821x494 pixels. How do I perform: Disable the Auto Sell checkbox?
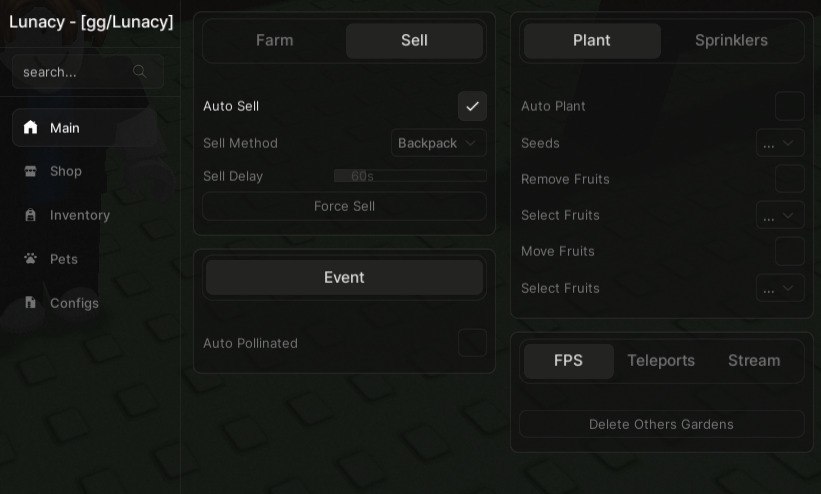point(472,106)
